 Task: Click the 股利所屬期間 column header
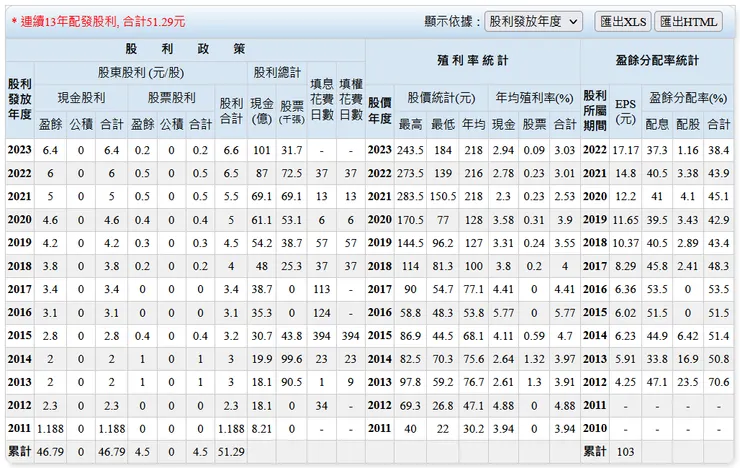(595, 110)
